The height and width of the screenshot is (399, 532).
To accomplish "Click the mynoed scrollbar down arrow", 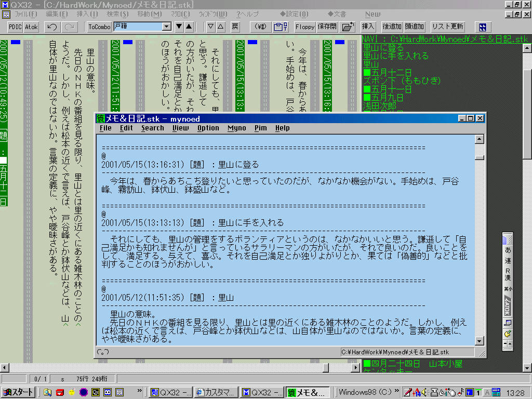I will click(x=479, y=341).
